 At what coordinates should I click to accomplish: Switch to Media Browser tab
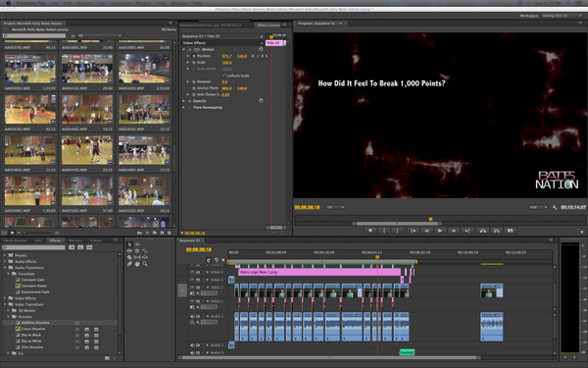click(x=16, y=240)
